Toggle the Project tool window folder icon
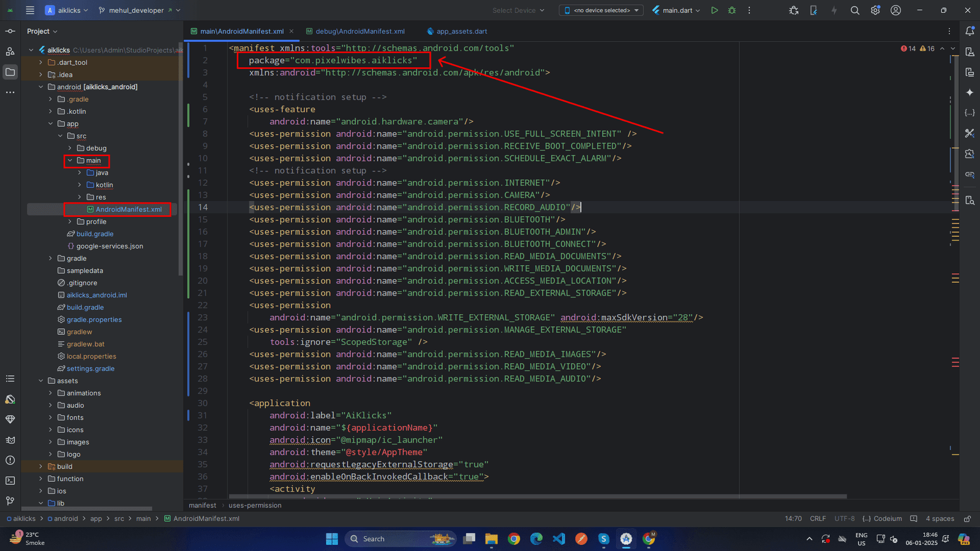 pos(10,72)
